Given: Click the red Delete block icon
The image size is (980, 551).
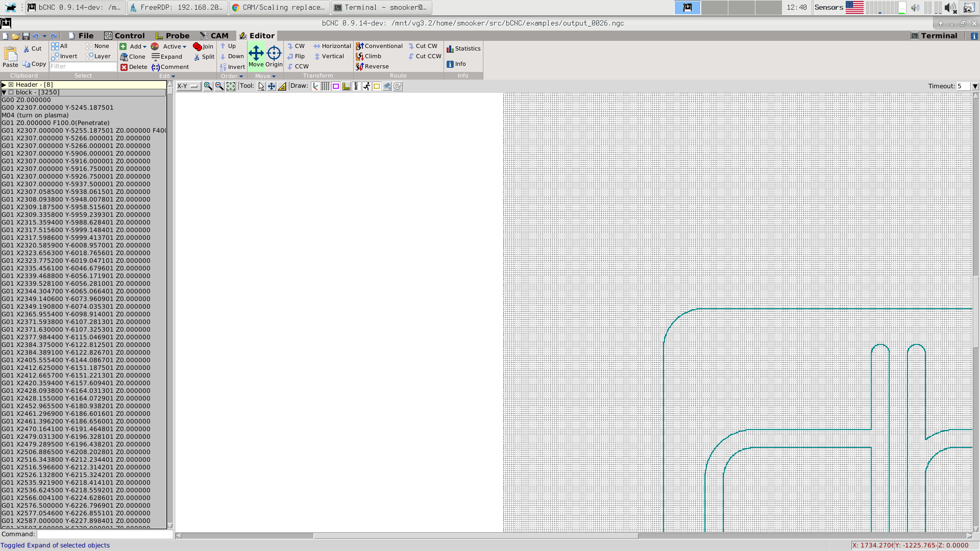Looking at the screenshot, I should 124,67.
